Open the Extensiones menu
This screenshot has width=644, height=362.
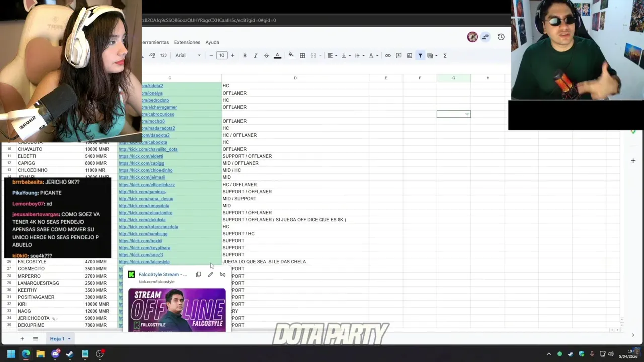(x=187, y=42)
